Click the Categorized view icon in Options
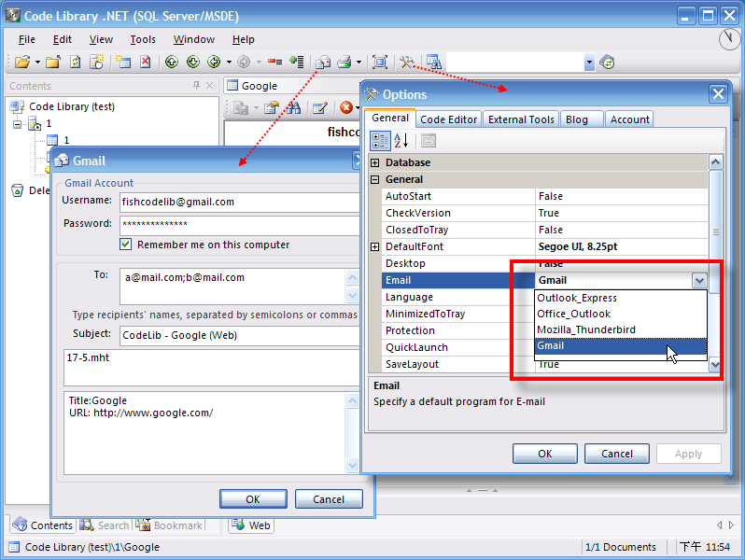Viewport: 745px width, 560px height. (380, 141)
